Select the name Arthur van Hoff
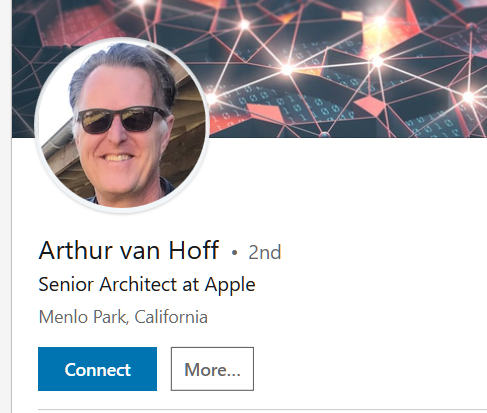This screenshot has width=487, height=413. (x=129, y=250)
